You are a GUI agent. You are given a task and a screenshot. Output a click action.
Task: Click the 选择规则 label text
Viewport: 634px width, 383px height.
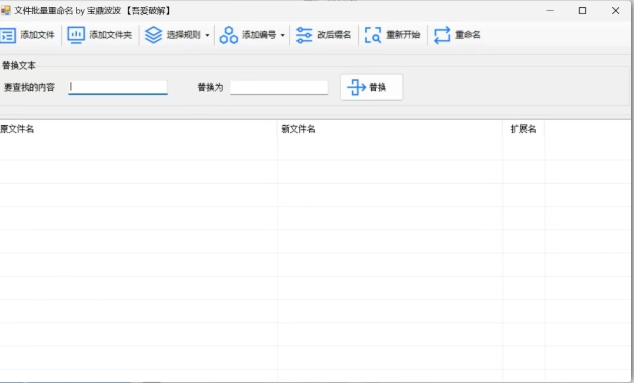(x=184, y=35)
